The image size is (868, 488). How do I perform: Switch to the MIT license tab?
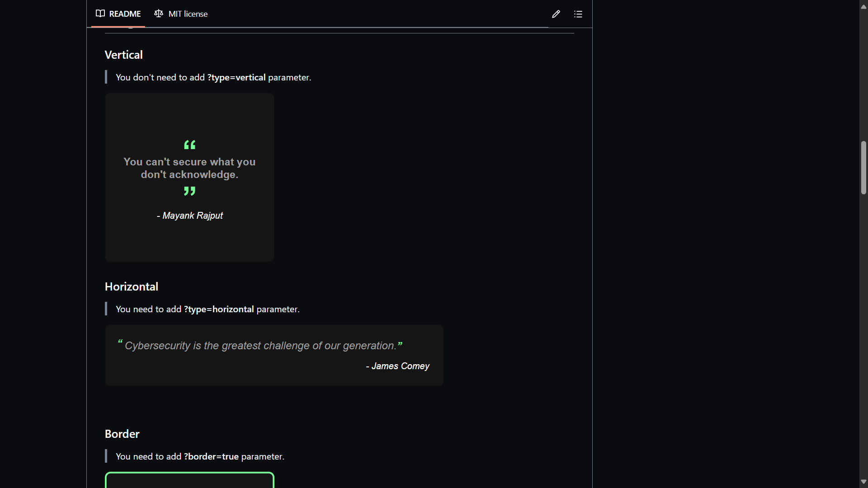click(181, 14)
